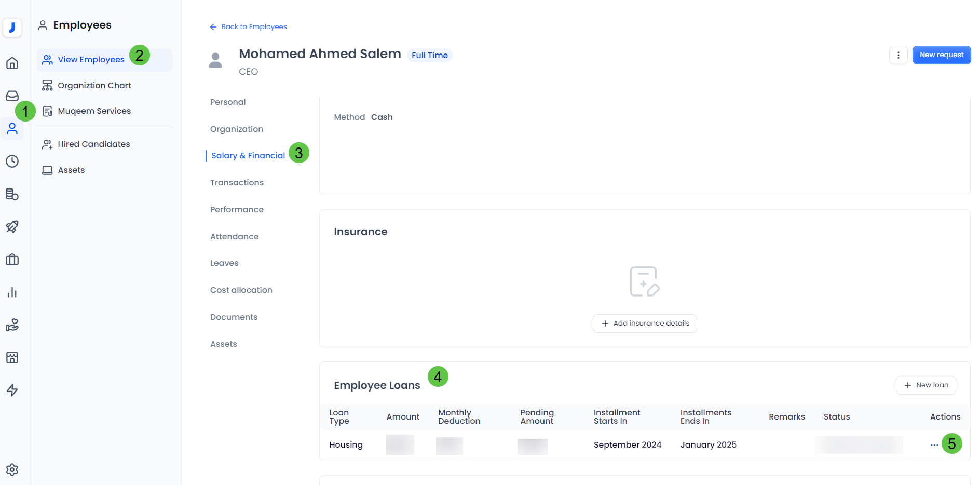The image size is (980, 485).
Task: Open the rocket icon in the sidebar
Action: (12, 227)
